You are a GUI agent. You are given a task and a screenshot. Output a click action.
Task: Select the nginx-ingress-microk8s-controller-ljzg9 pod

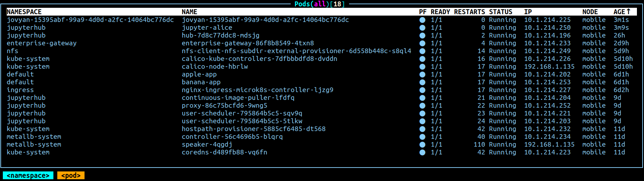coord(257,90)
